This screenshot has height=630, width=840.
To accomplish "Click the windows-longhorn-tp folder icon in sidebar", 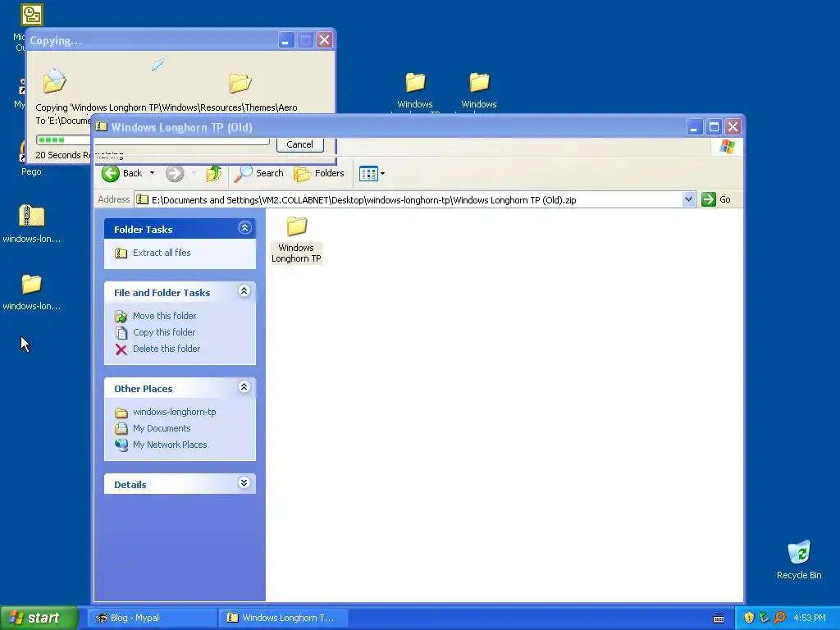I will [121, 413].
